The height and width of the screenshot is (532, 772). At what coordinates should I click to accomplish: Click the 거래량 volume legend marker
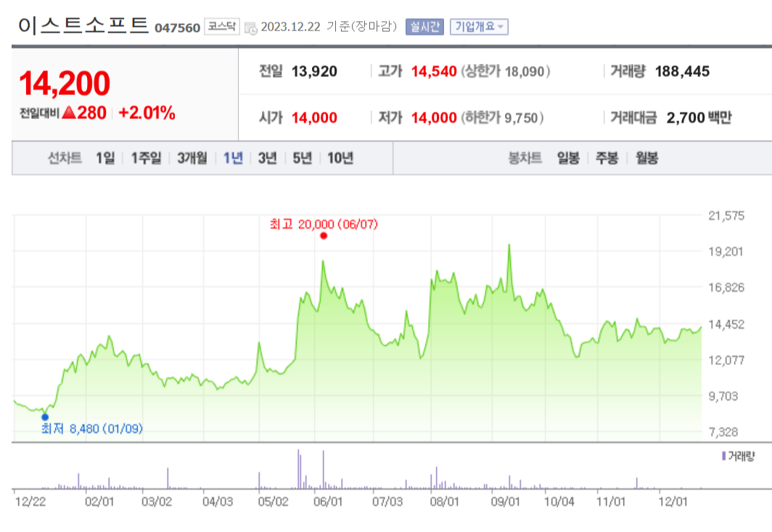724,456
